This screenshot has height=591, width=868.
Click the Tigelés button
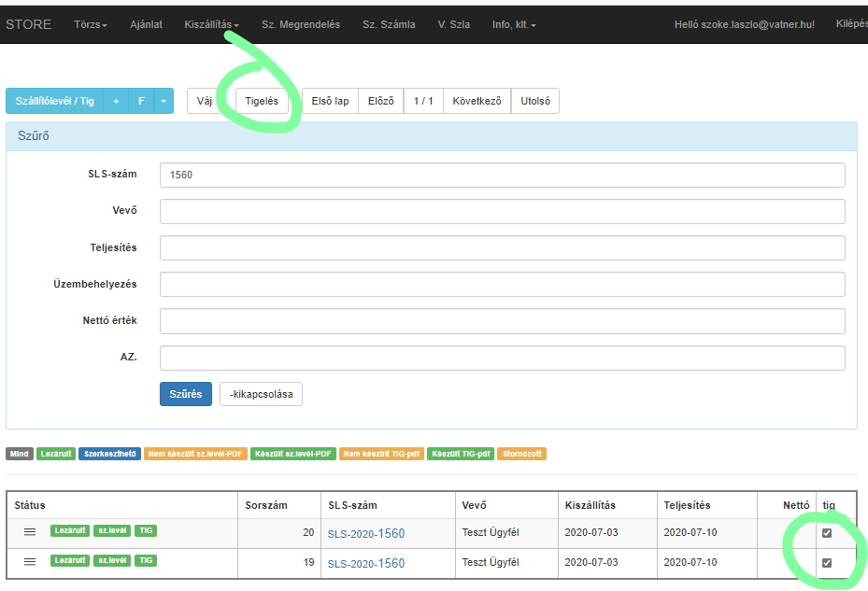tap(262, 101)
